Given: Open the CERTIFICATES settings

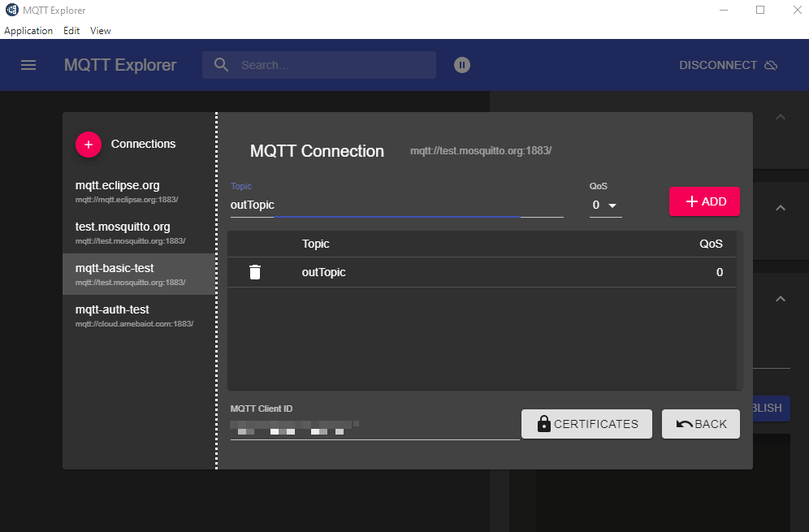Looking at the screenshot, I should tap(586, 424).
